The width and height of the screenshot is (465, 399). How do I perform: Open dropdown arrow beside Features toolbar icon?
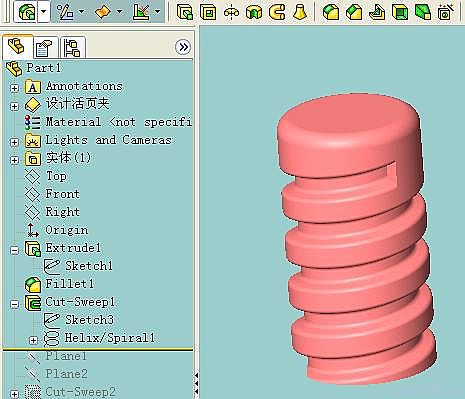point(43,12)
